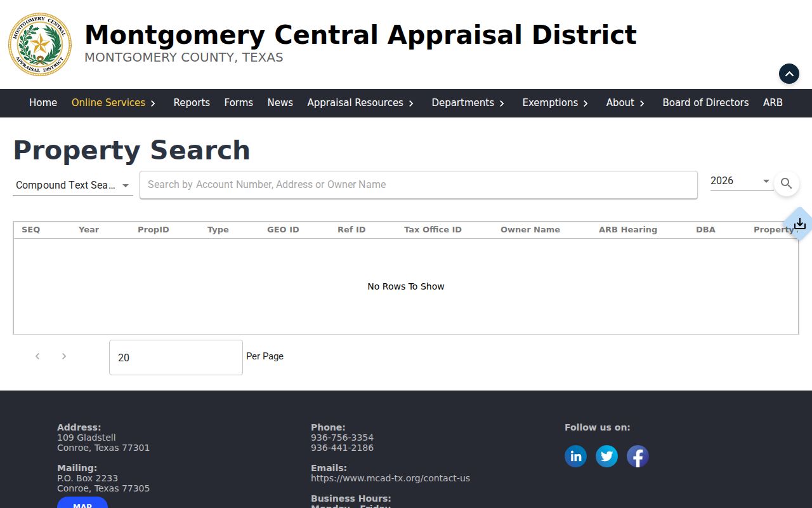Sort by the ARB Hearing column header
Image resolution: width=812 pixels, height=508 pixels.
[x=628, y=230]
